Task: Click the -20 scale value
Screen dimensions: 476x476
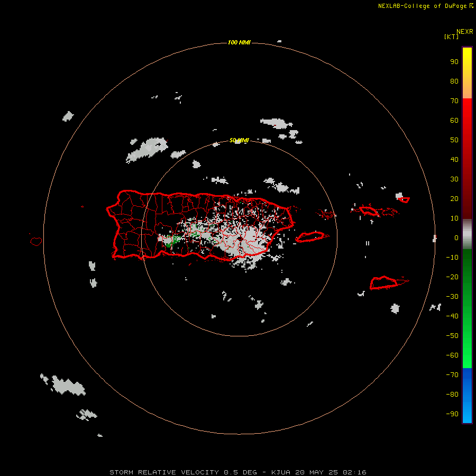Action: (452, 277)
